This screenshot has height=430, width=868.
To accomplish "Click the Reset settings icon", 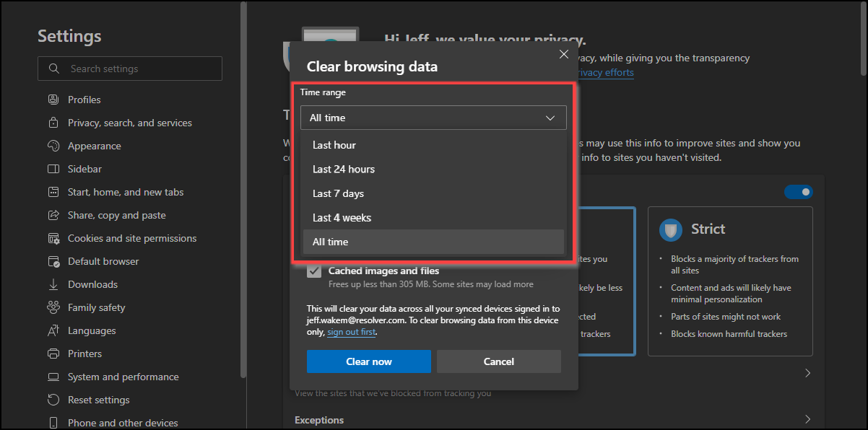I will pos(53,400).
